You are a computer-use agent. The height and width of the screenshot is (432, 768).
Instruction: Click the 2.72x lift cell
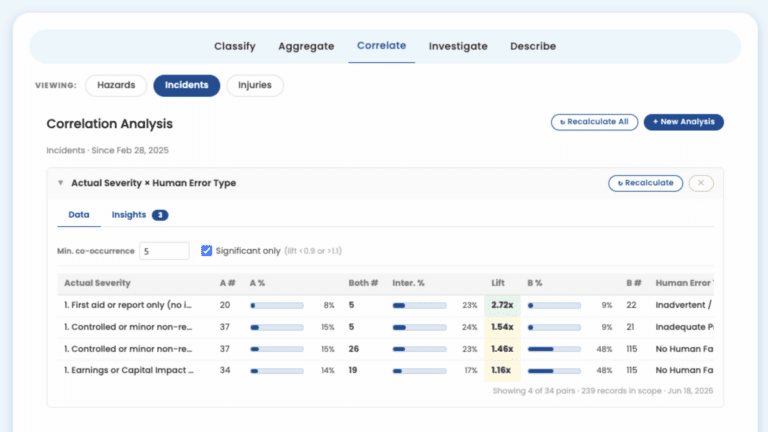click(x=502, y=305)
